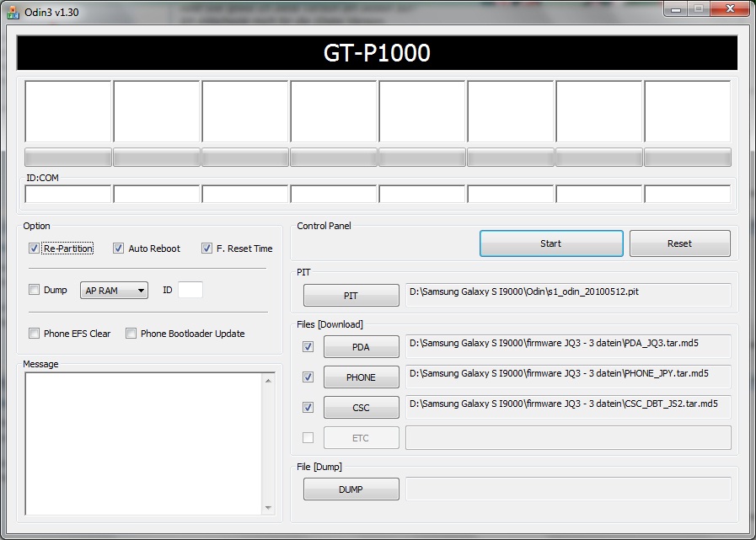Minimize the Odin3 window
Viewport: 756px width, 540px height.
(675, 9)
